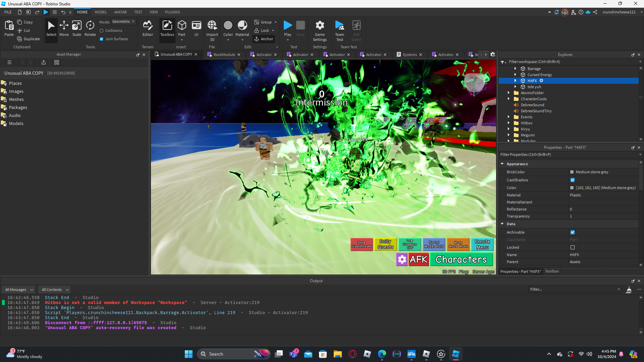
Task: Open the UI insert tool
Action: tap(197, 28)
